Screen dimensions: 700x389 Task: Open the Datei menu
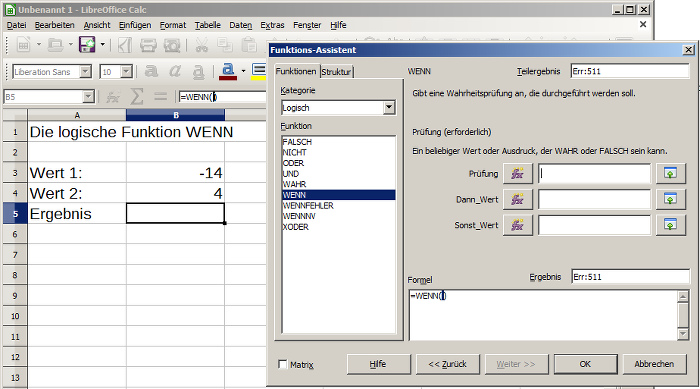17,25
